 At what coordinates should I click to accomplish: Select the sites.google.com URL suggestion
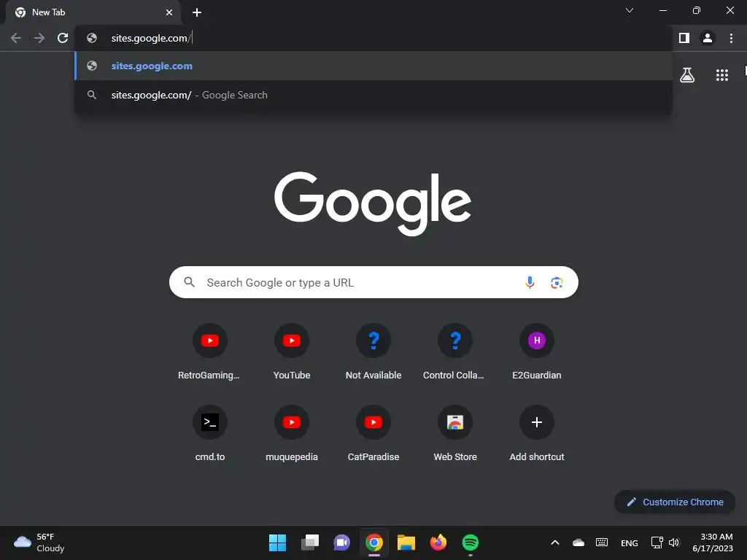point(373,66)
